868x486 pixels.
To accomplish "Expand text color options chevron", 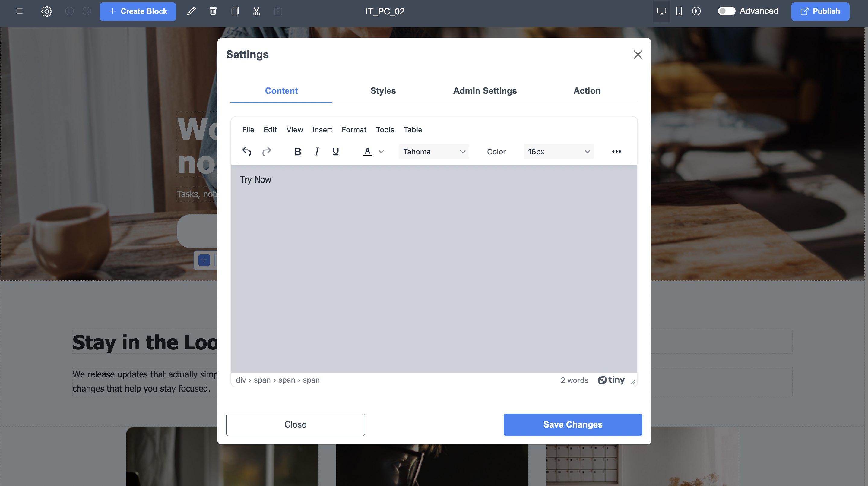I will 381,152.
